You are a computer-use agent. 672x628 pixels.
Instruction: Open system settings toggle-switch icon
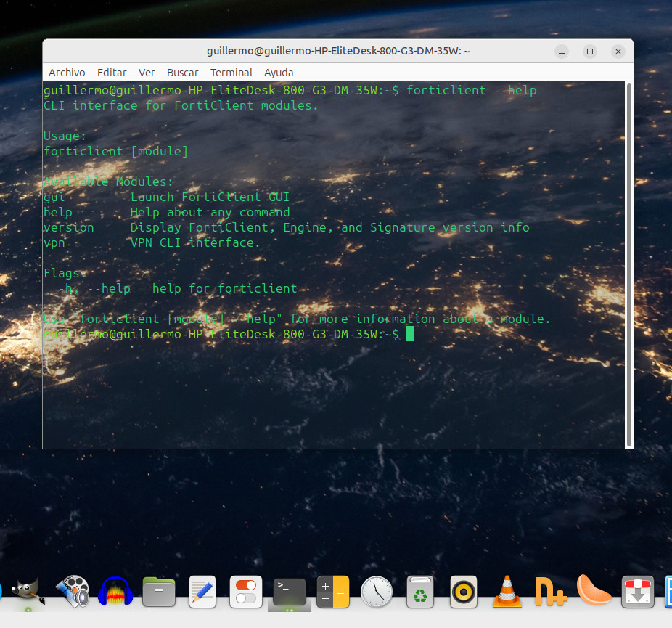pyautogui.click(x=246, y=592)
